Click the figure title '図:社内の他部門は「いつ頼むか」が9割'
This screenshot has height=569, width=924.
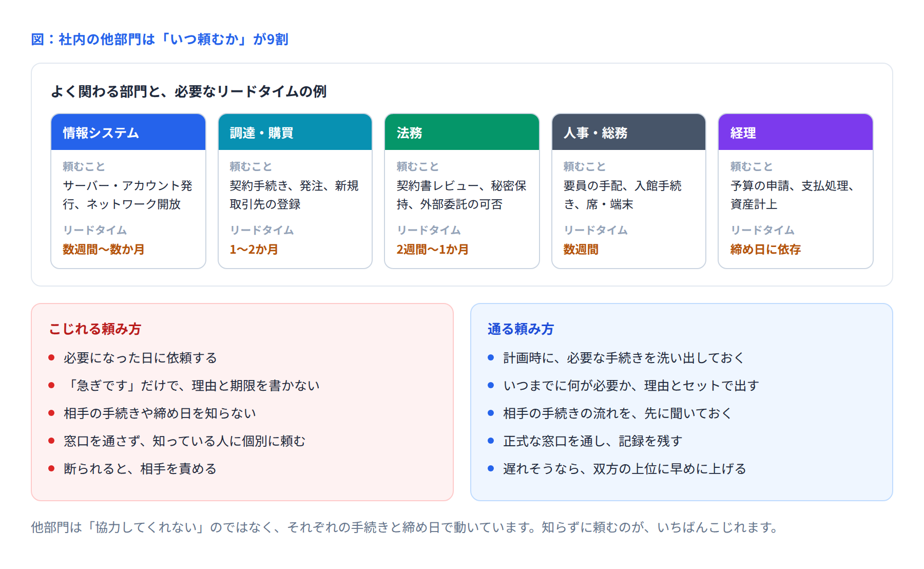tap(160, 39)
